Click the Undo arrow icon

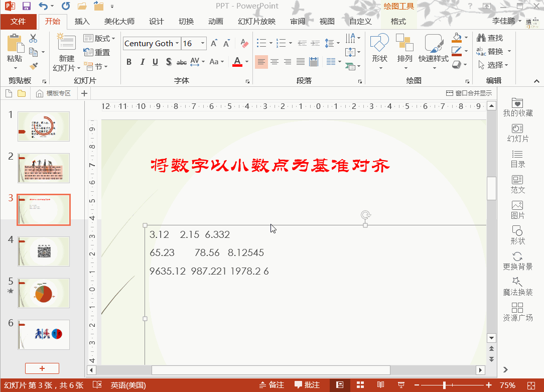click(x=43, y=6)
